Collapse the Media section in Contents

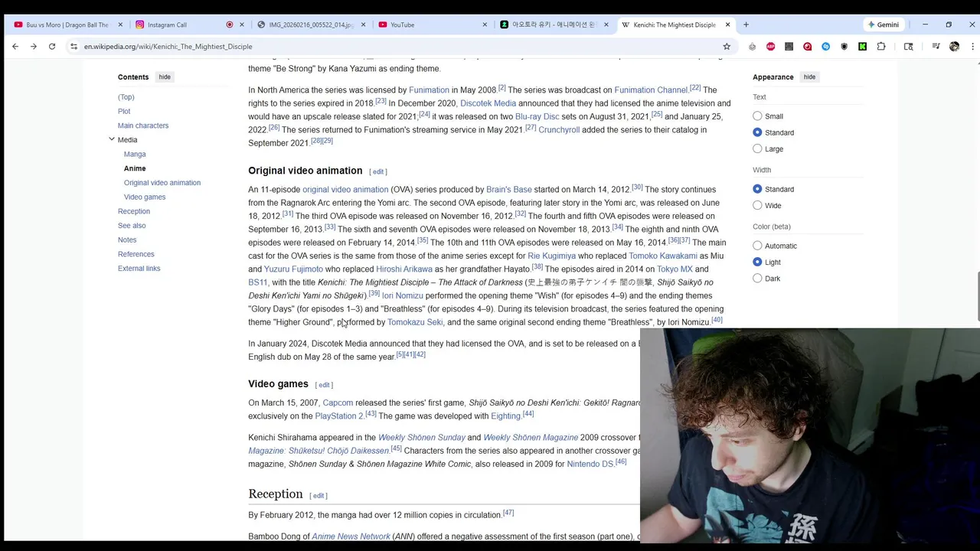click(x=112, y=139)
